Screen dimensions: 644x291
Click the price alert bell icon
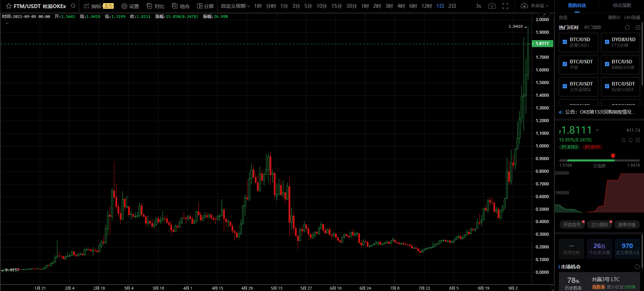pyautogui.click(x=631, y=140)
